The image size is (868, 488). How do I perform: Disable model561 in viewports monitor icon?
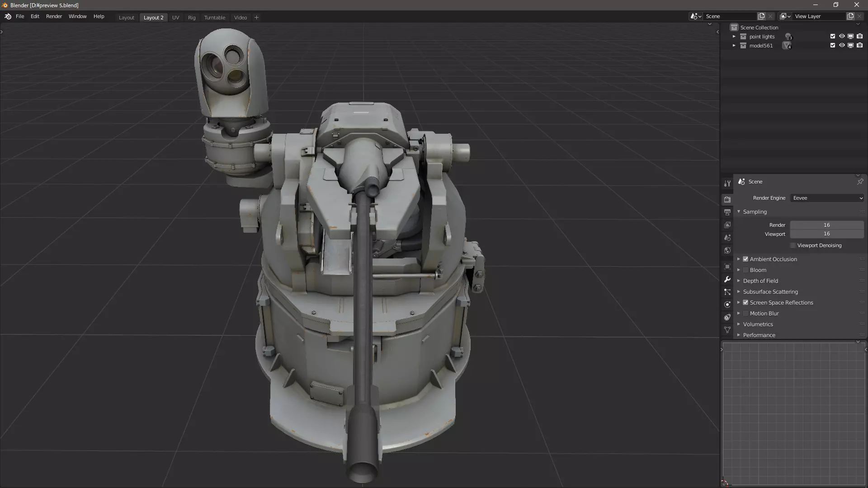click(850, 46)
